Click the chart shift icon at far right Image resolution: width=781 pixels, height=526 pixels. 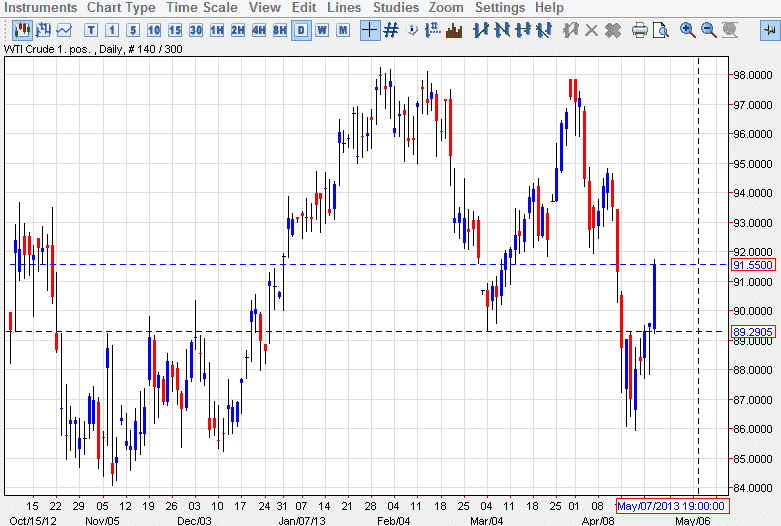coord(769,30)
